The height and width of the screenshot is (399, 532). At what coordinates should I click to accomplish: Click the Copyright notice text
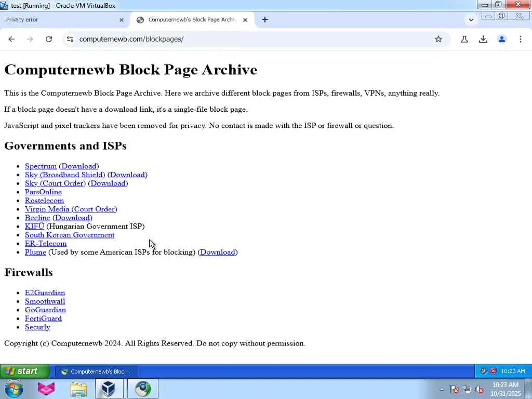coord(155,343)
